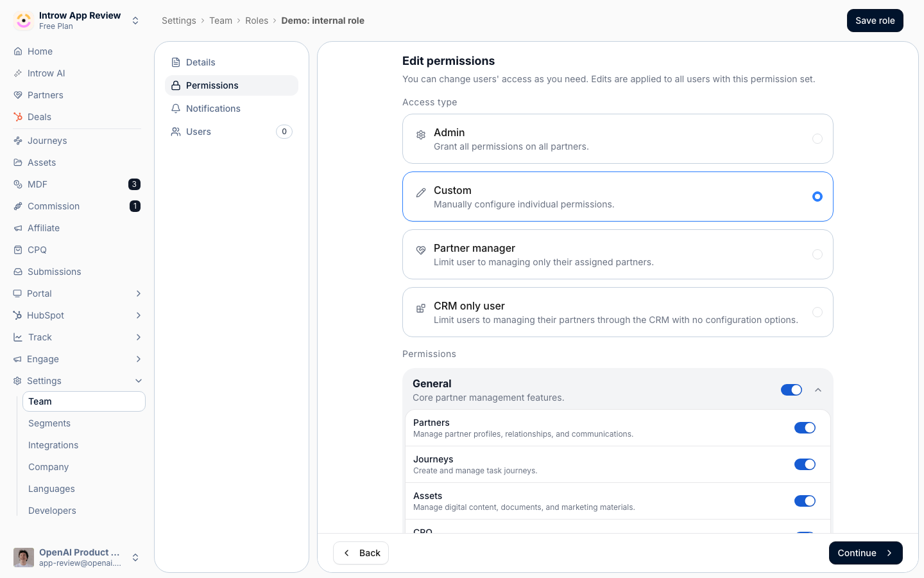This screenshot has width=924, height=578.
Task: Collapse the General permissions section
Action: [x=818, y=390]
